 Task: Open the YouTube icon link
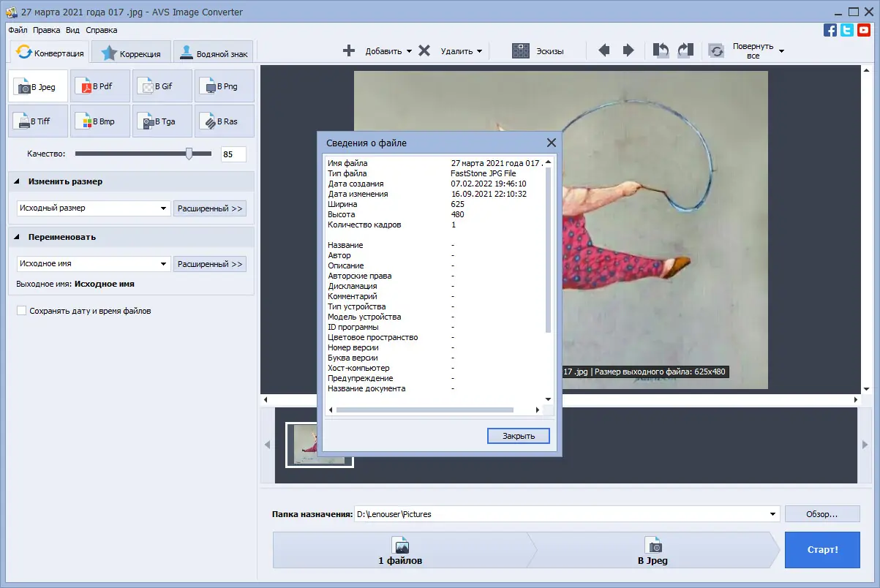coord(864,30)
